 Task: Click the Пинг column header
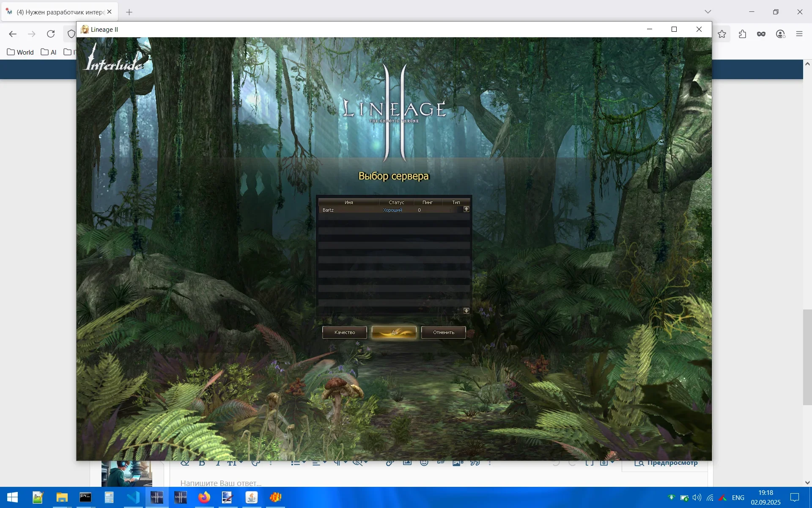(428, 202)
